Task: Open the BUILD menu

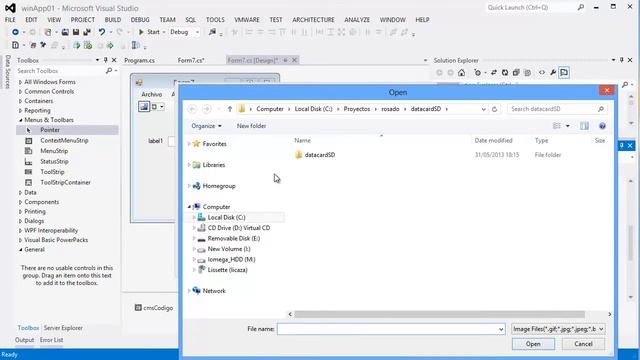Action: click(x=113, y=20)
